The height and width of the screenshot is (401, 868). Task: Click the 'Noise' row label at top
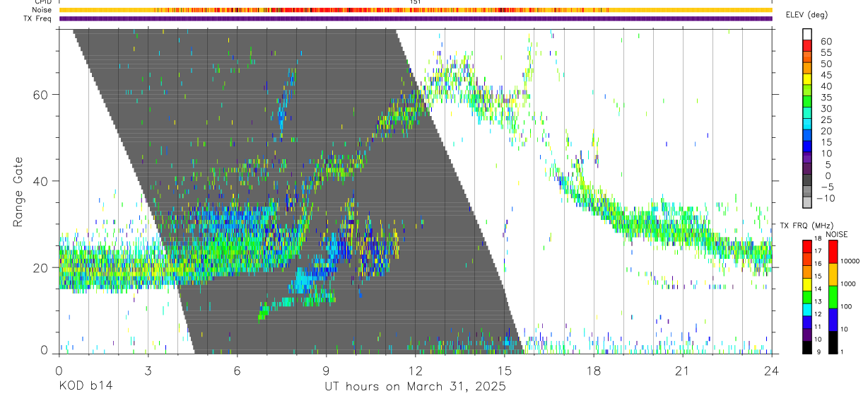(x=42, y=10)
